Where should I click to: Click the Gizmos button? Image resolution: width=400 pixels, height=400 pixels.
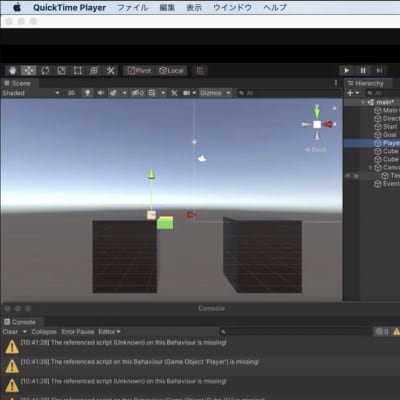tap(211, 93)
